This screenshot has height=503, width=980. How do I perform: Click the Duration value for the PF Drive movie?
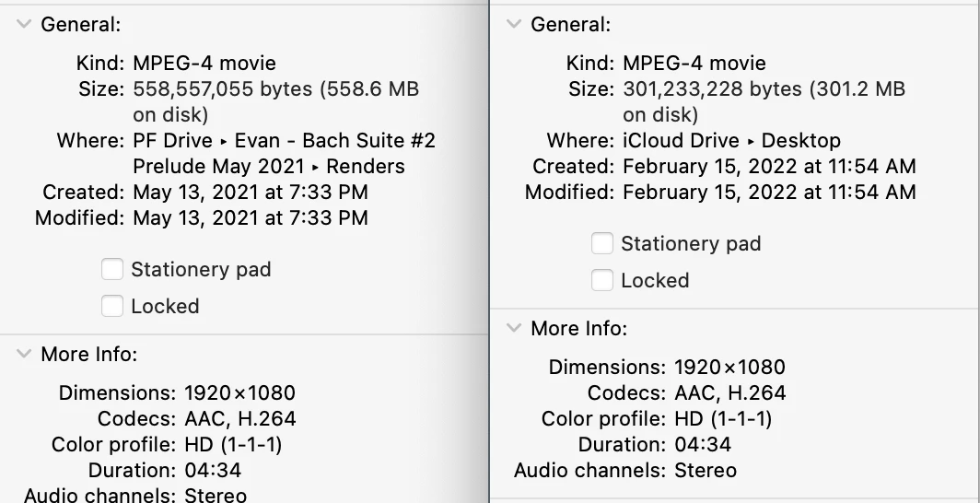click(x=213, y=471)
